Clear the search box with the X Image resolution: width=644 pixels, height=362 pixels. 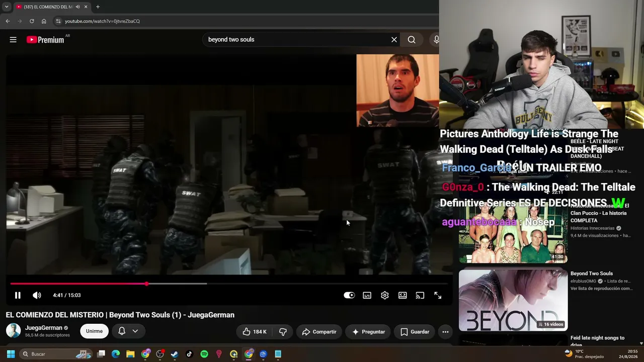(x=394, y=40)
